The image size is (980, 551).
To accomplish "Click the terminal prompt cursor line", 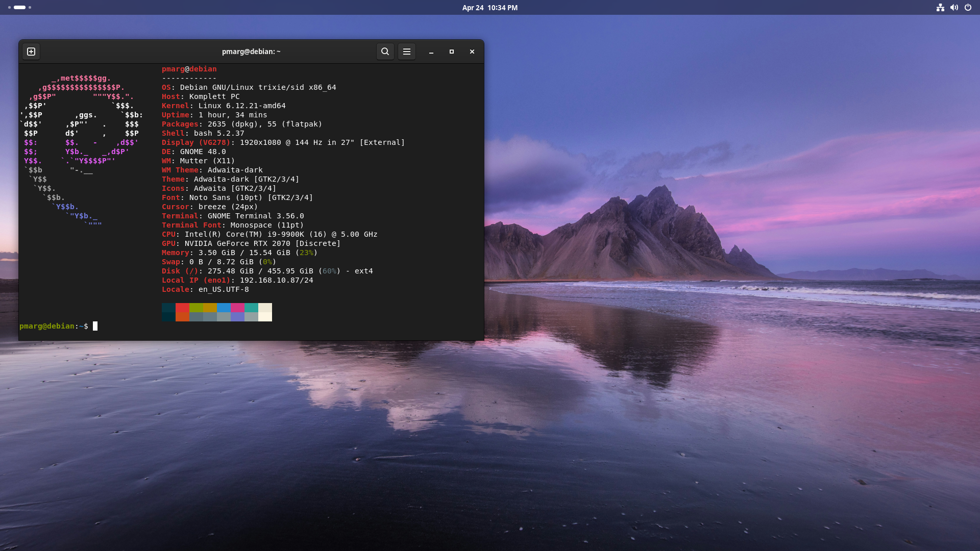I will (x=95, y=326).
